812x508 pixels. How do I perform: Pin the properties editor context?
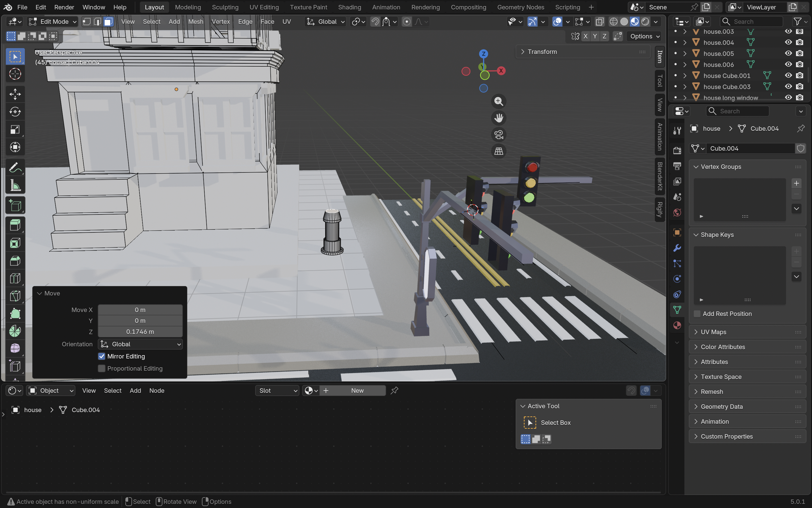[x=801, y=128]
